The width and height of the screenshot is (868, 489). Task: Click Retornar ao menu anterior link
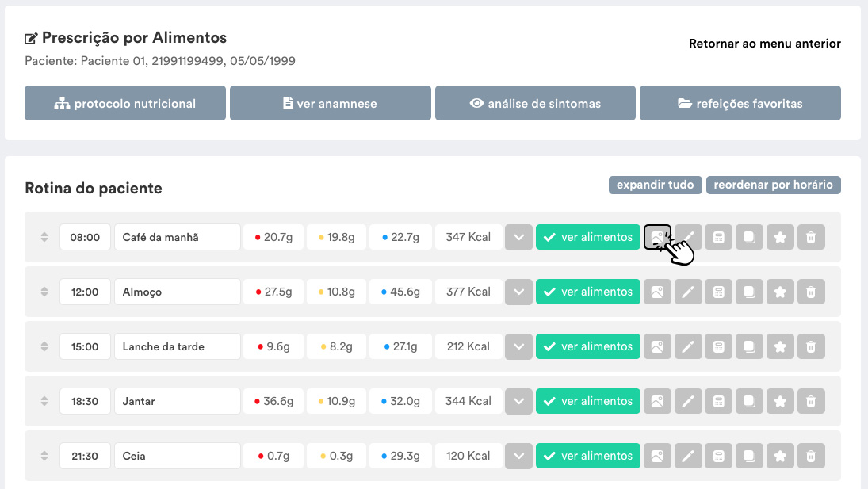pos(764,43)
